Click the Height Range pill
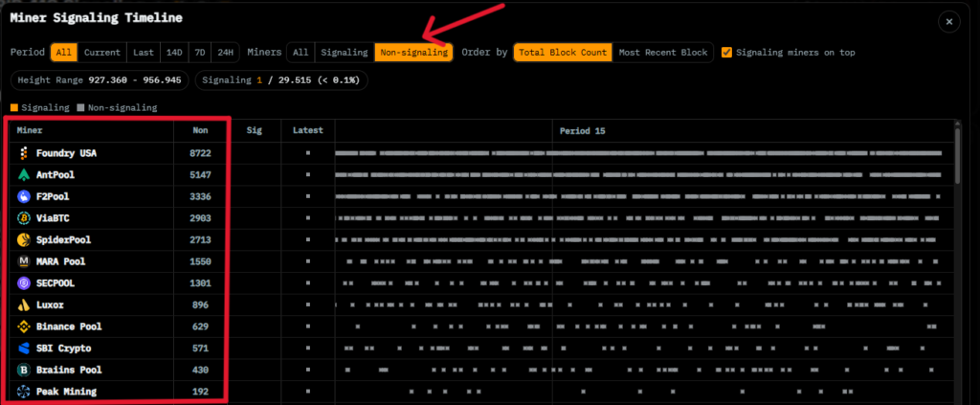Screen dimensions: 980x405 point(100,80)
